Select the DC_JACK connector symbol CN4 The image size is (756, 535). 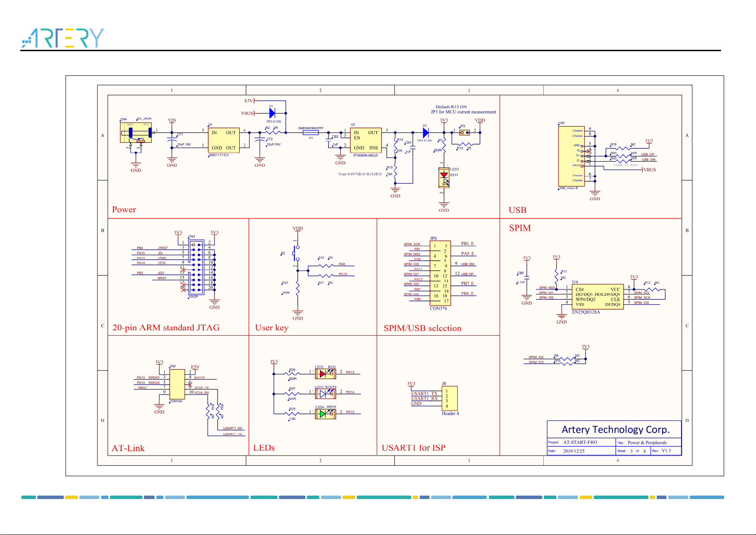pyautogui.click(x=136, y=132)
